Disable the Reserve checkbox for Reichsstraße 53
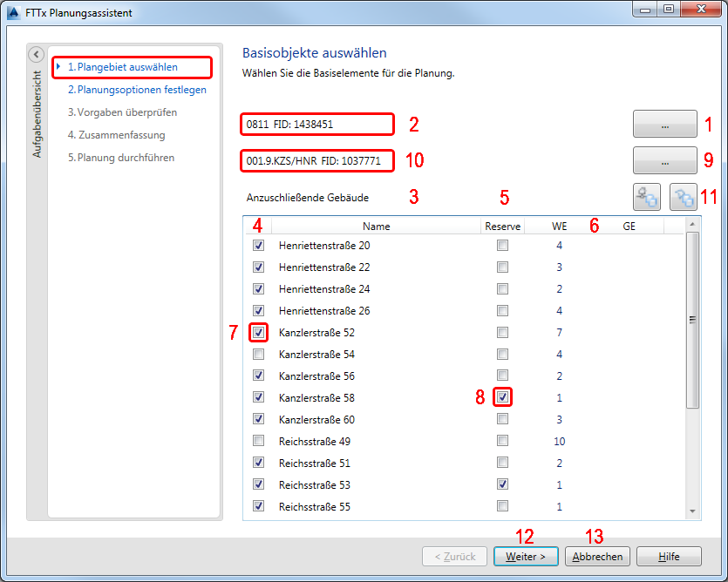 502,484
